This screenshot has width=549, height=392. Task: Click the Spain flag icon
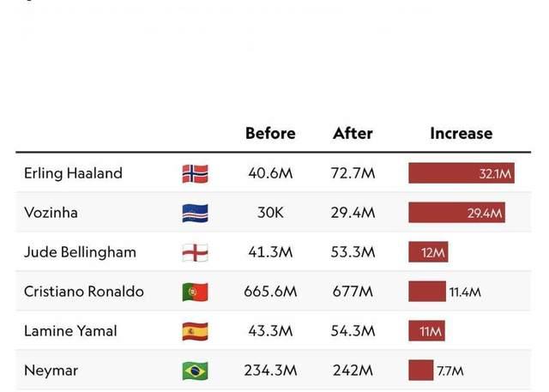(x=195, y=331)
